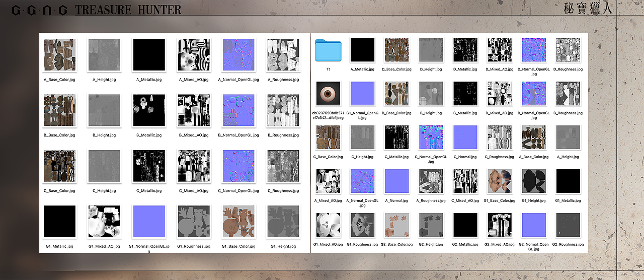Screen dimensions: 644x280
Task: Click A_Height.jpg file name in right window
Action: [x=568, y=157]
